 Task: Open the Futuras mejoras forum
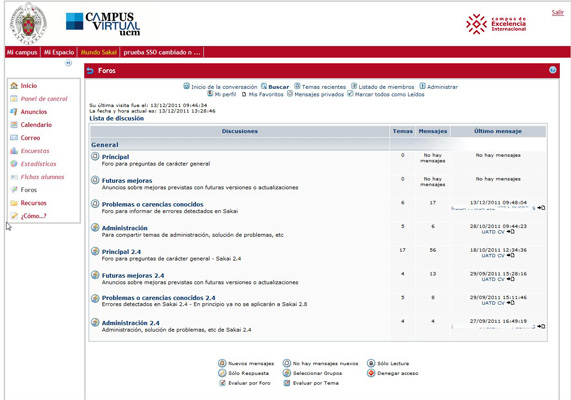pyautogui.click(x=127, y=180)
